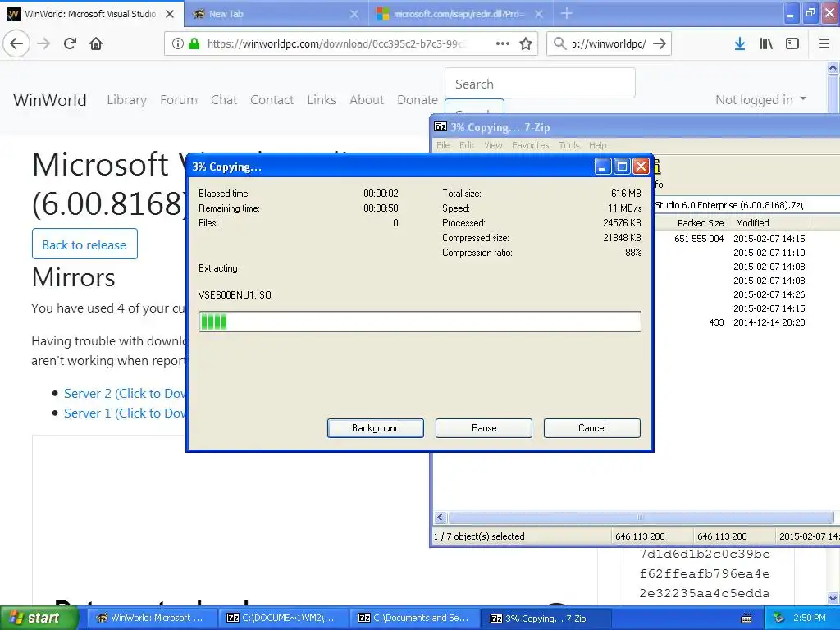This screenshot has height=630, width=840.
Task: Open the 7-Zip Help menu
Action: tap(597, 145)
